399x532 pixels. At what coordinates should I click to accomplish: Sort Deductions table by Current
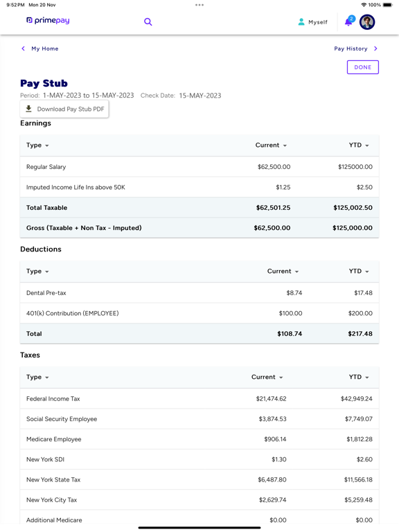[283, 272]
